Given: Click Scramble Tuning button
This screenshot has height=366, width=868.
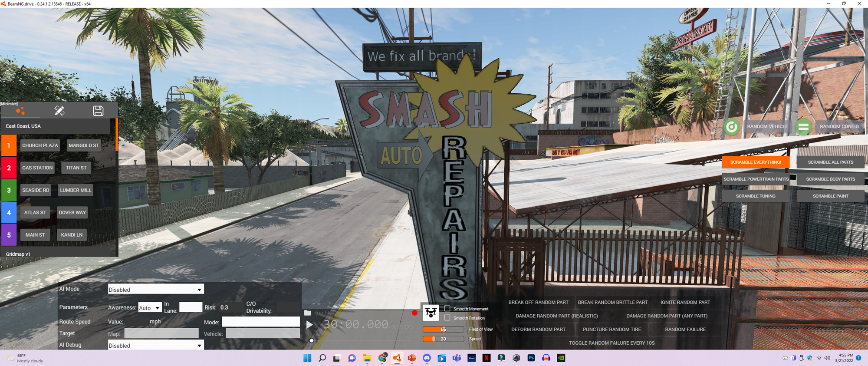Looking at the screenshot, I should [x=756, y=196].
